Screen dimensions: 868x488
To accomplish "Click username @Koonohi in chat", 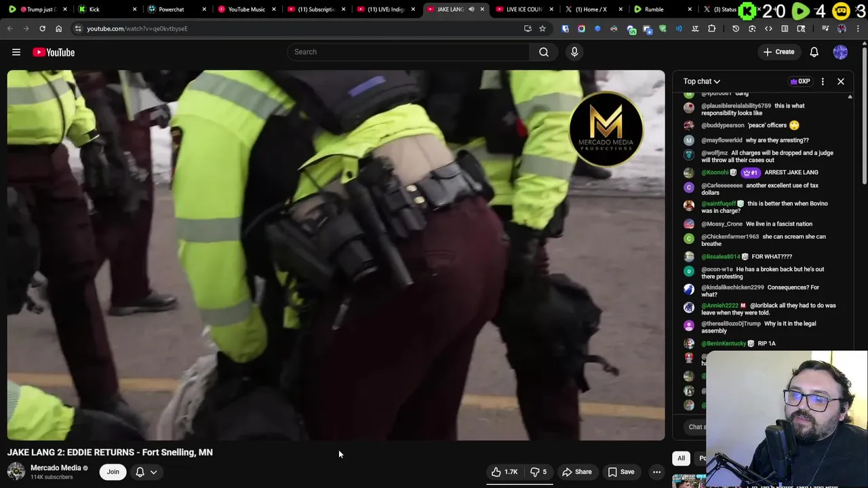I will point(715,172).
